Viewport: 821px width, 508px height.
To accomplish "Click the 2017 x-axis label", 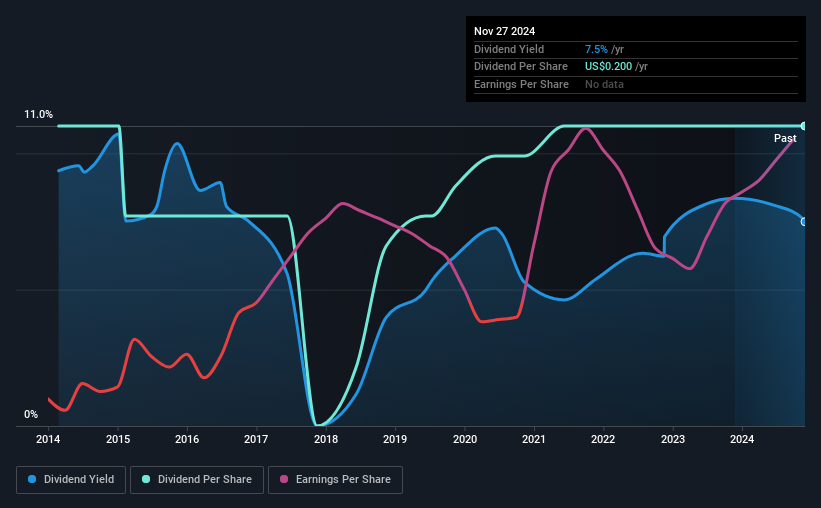I will [256, 439].
